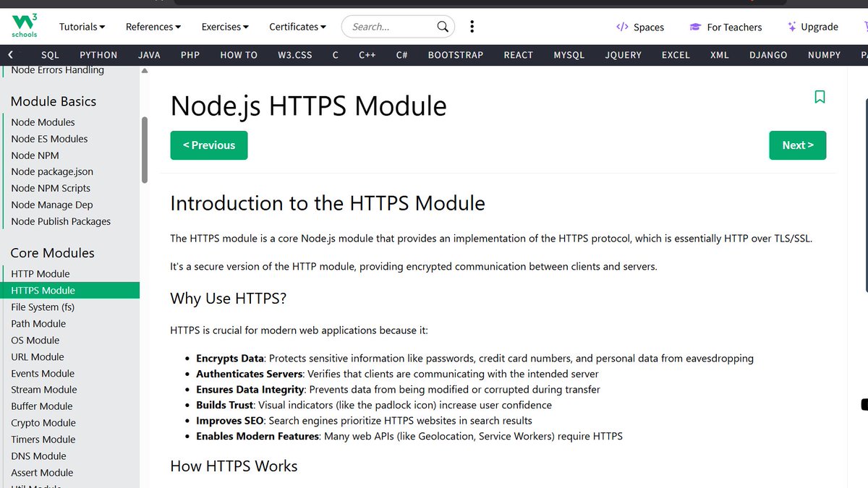The width and height of the screenshot is (868, 488).
Task: Click the Upgrade sparkle link
Action: click(x=812, y=27)
